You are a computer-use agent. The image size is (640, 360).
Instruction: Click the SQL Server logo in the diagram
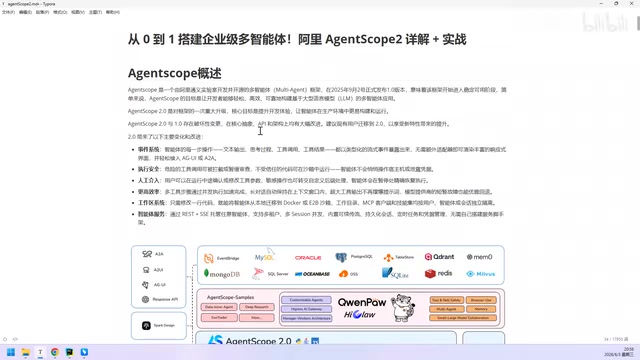[x=270, y=273]
